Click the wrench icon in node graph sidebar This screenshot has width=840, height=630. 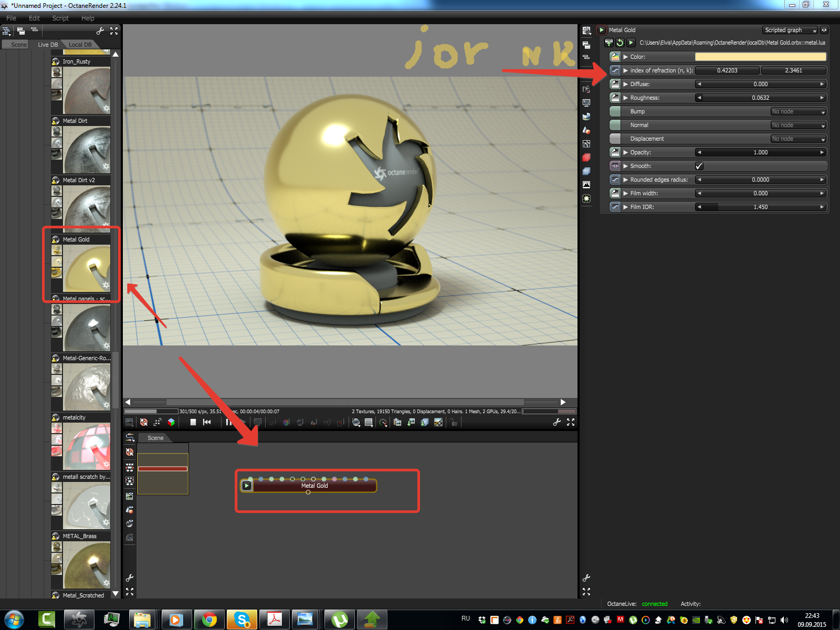click(130, 578)
